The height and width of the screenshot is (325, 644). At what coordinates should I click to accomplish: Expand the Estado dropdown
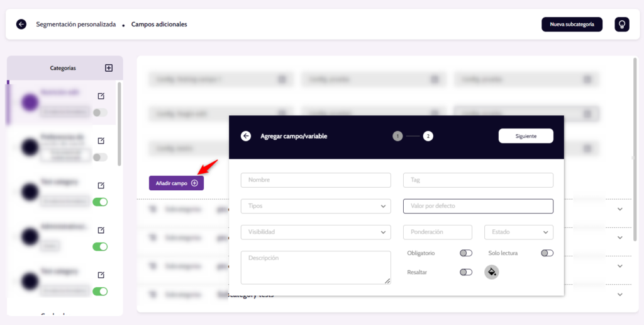point(518,232)
